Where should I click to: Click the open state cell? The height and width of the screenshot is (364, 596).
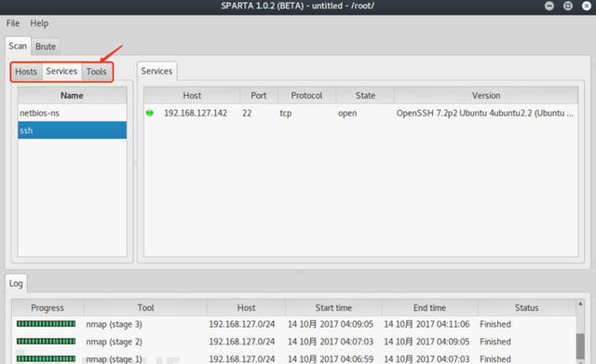pos(347,113)
